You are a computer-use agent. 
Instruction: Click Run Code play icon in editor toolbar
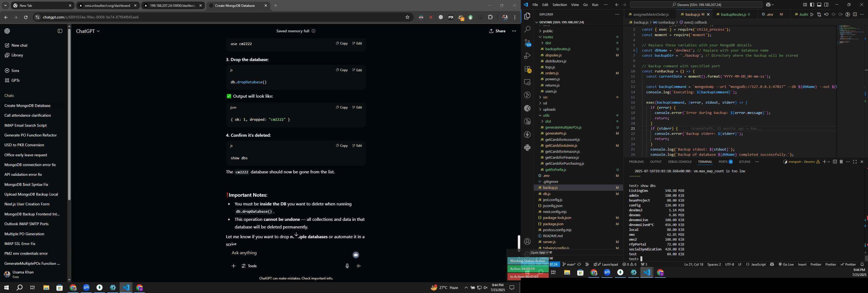812,14
